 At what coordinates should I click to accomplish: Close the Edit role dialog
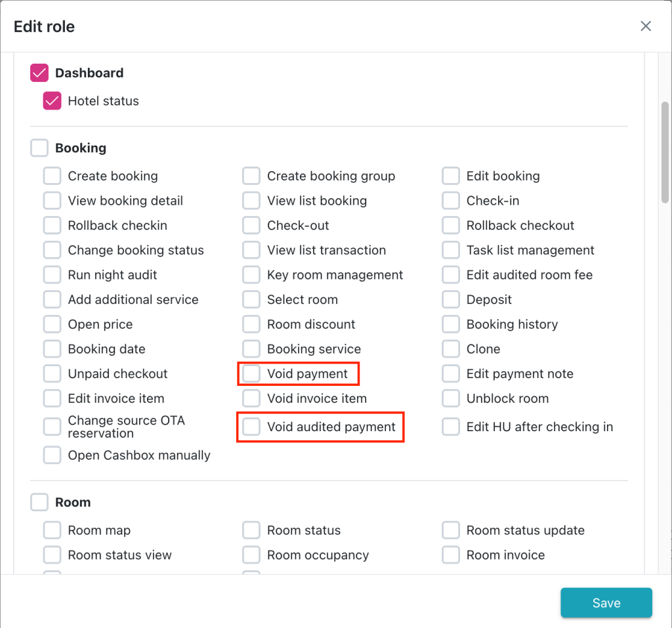pos(646,26)
